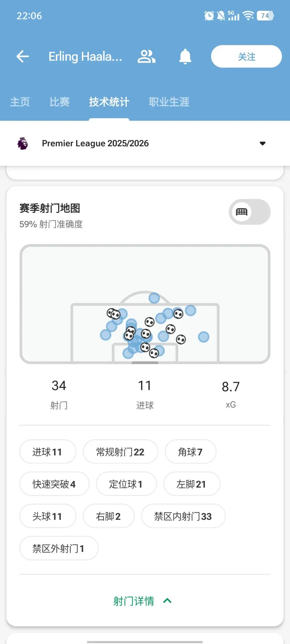Tap the shot marker on the penalty arc
The height and width of the screenshot is (644, 290).
[154, 298]
